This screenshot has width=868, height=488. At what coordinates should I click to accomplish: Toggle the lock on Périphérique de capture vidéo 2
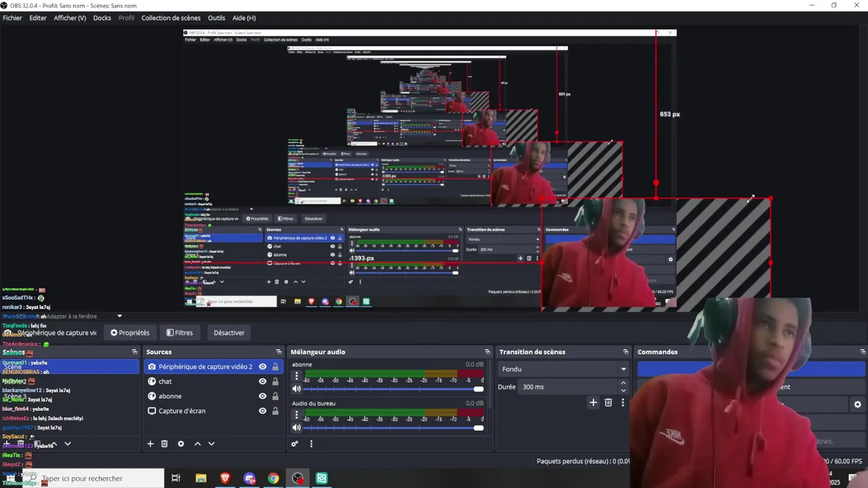275,367
